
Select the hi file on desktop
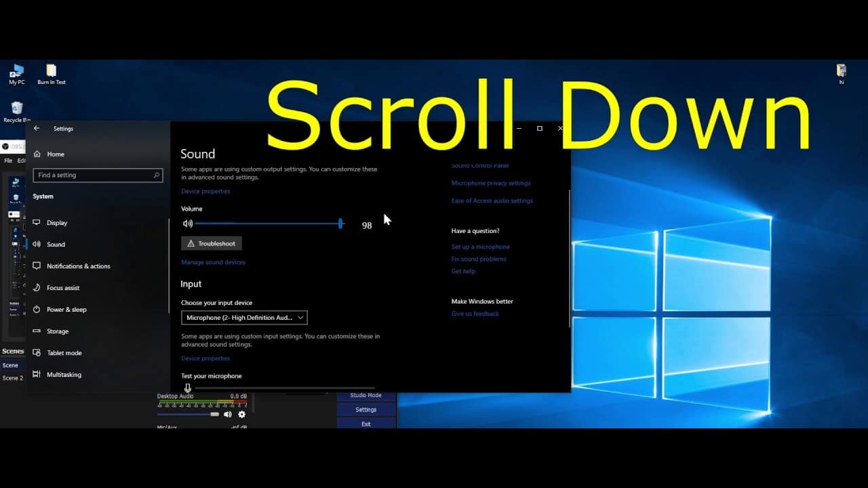point(842,74)
